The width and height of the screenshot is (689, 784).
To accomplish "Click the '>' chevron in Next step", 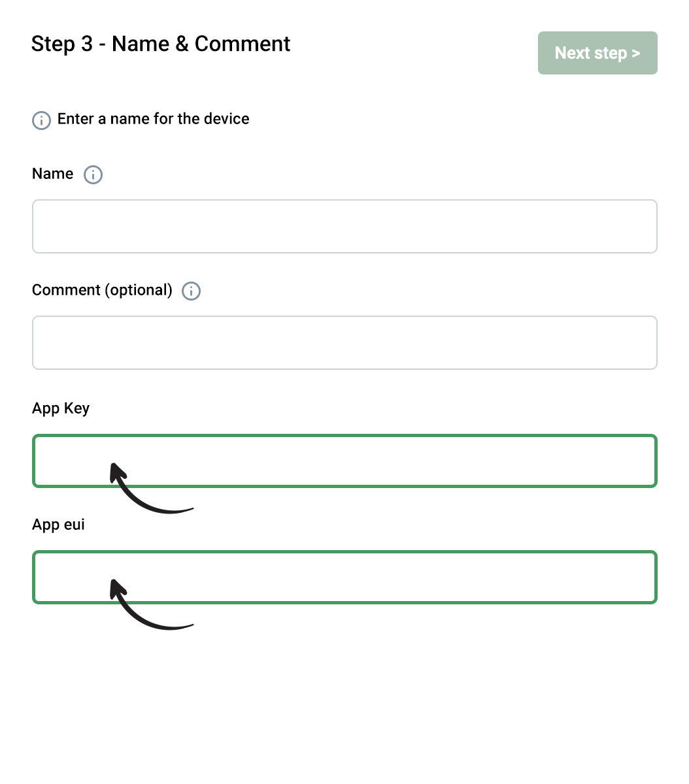I will click(635, 53).
